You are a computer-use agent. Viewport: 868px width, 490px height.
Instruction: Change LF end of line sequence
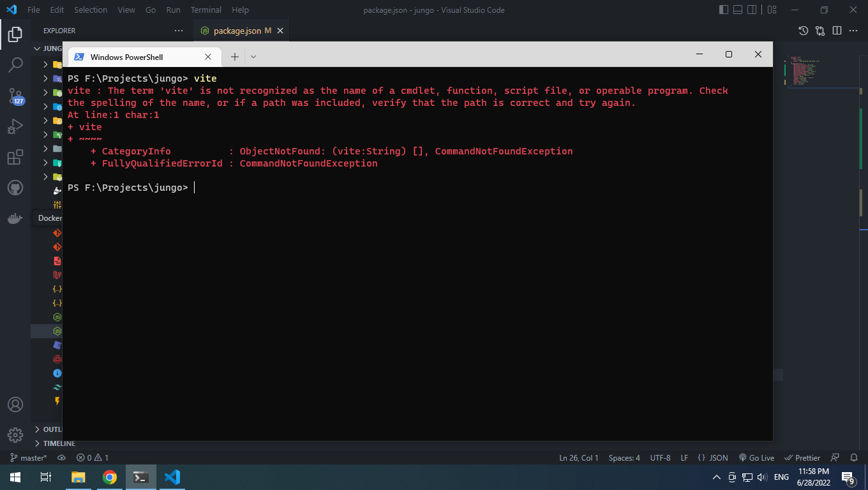tap(684, 457)
